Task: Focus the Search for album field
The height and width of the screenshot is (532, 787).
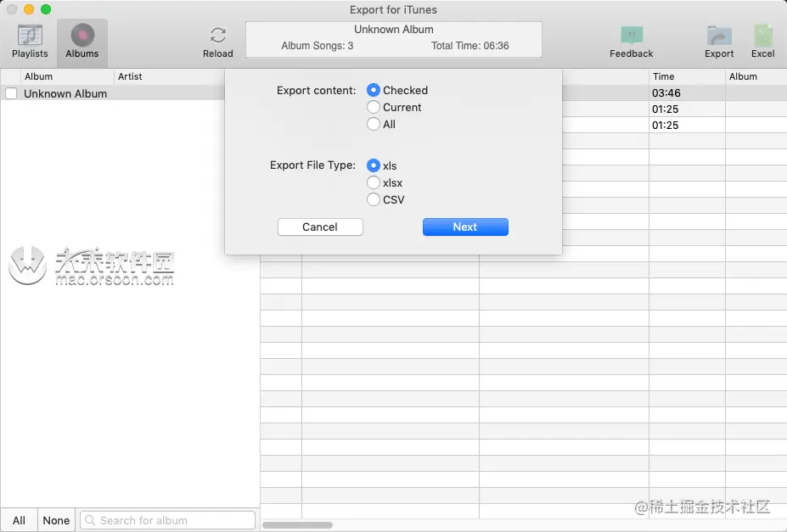Action: (x=167, y=520)
